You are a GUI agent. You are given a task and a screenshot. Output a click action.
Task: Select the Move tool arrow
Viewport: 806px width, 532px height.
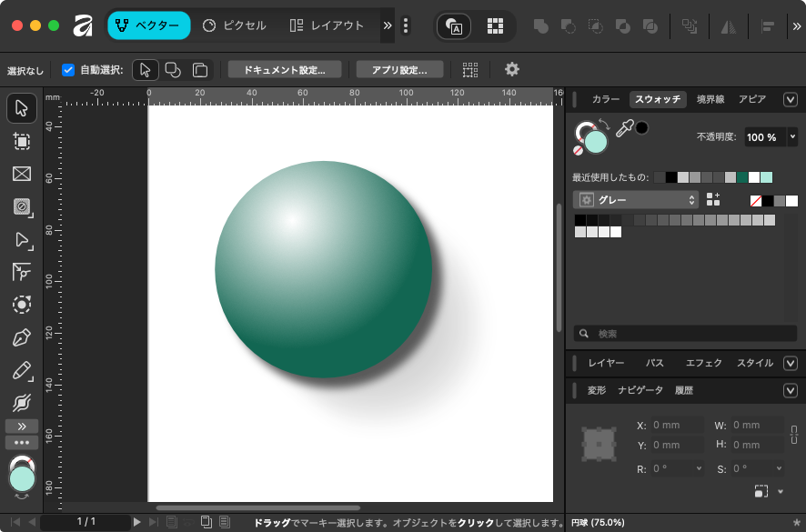(x=22, y=108)
